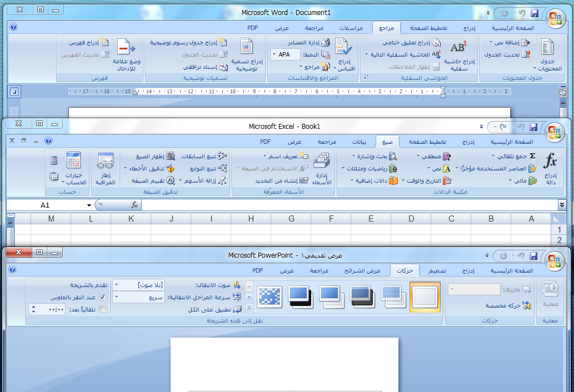The image size is (574, 392).
Task: Click Insert Caption icon in Word
Action: coord(247,47)
